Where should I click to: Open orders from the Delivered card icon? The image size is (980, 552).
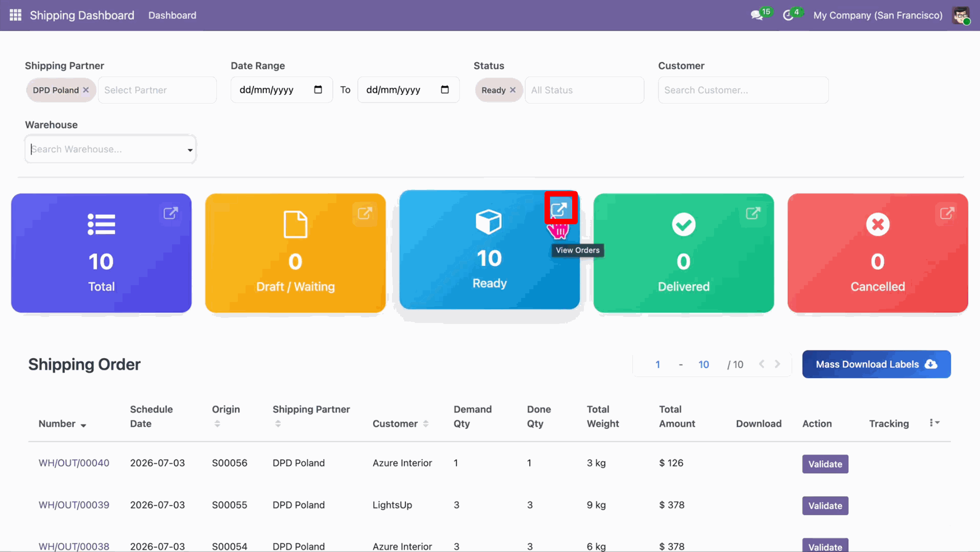[753, 213]
